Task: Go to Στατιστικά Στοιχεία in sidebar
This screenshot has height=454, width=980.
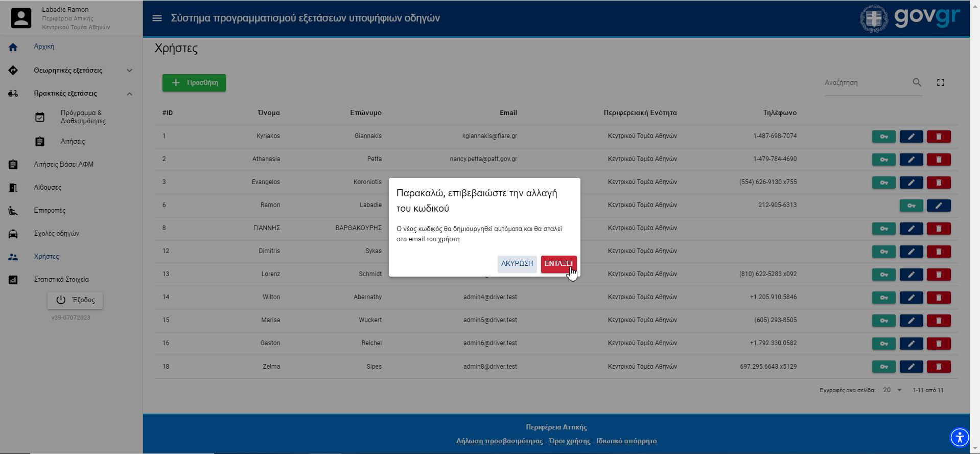Action: [x=61, y=280]
